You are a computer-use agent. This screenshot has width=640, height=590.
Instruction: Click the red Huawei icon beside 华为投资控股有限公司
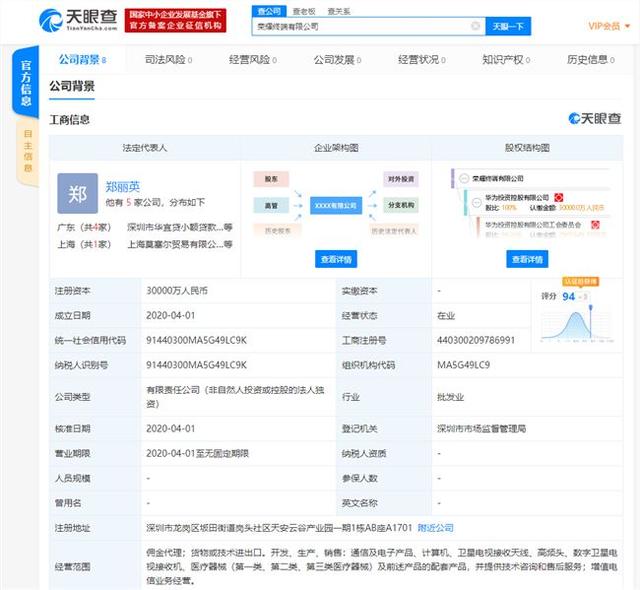[558, 197]
